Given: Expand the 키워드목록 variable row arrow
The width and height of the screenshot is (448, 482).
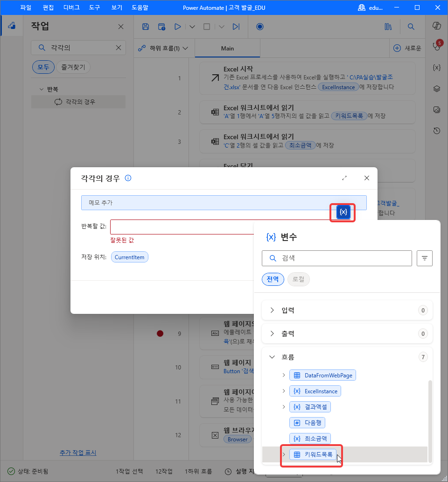Looking at the screenshot, I should [x=283, y=454].
